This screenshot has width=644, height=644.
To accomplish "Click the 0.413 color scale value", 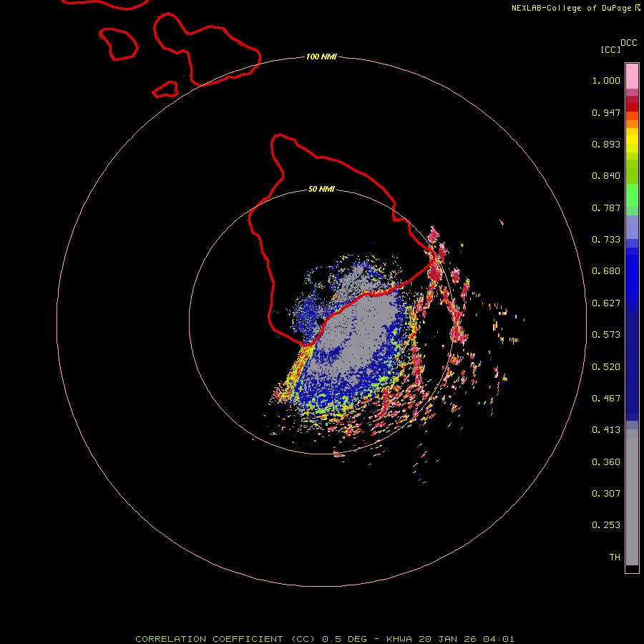I will click(x=606, y=430).
